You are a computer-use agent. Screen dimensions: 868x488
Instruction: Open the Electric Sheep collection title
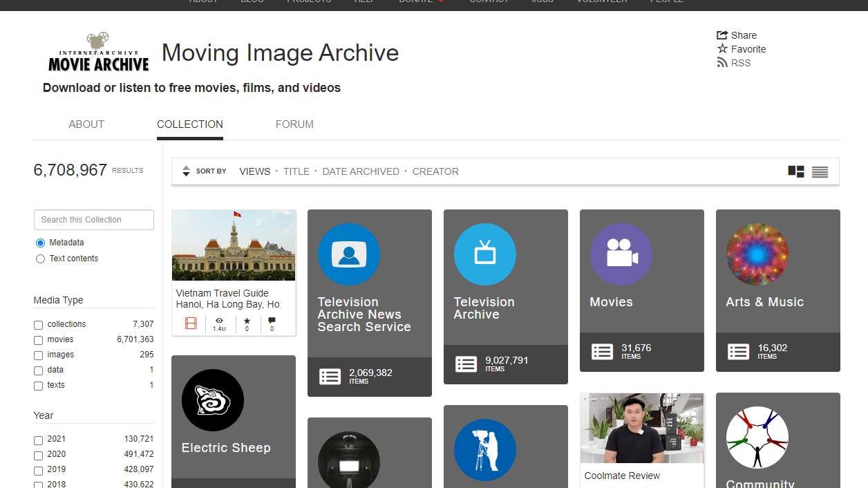point(226,448)
